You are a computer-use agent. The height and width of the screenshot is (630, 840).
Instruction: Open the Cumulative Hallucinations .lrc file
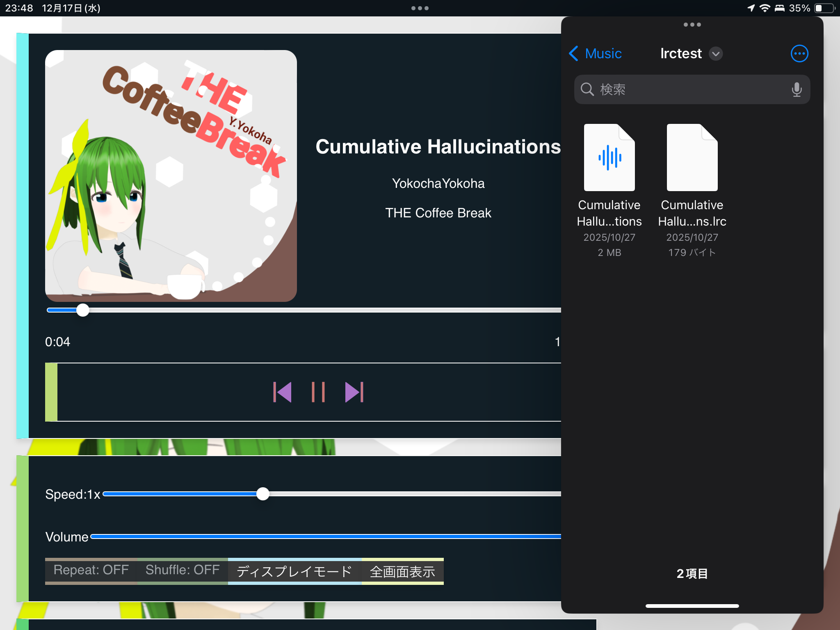pos(692,158)
